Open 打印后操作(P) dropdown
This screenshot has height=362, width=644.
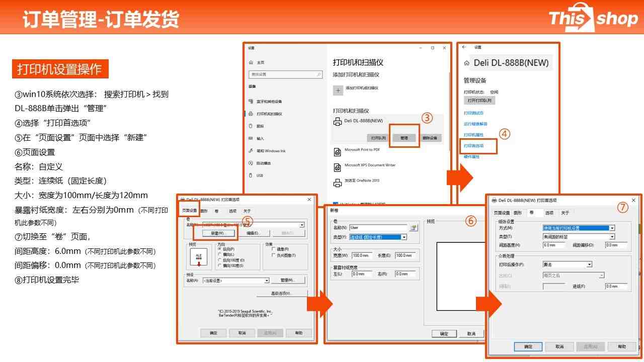[x=589, y=264]
